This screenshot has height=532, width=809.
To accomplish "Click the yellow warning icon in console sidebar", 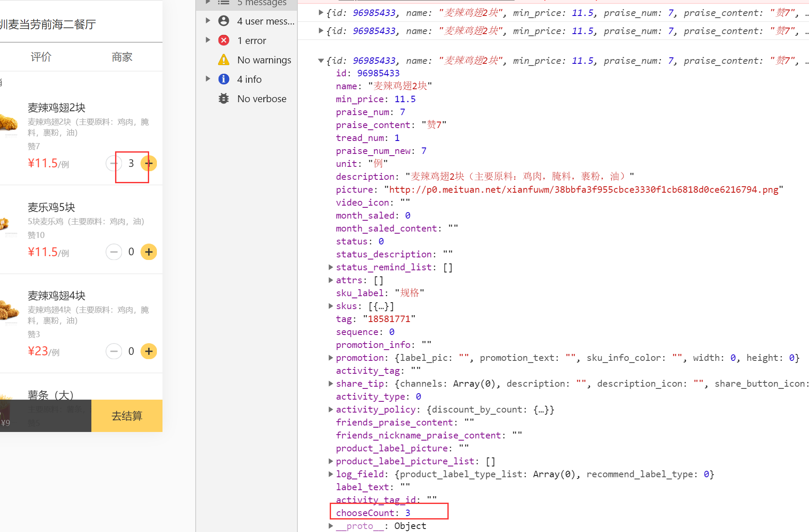I will tap(224, 59).
